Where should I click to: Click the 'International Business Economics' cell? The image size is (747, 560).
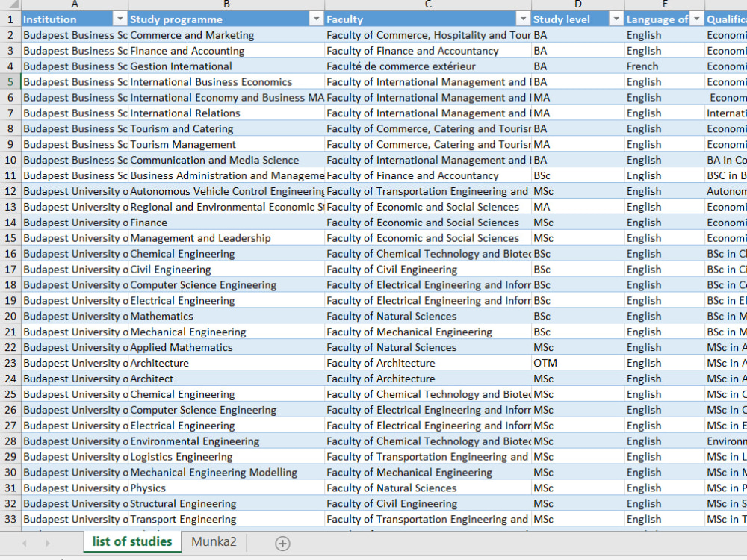tap(226, 82)
